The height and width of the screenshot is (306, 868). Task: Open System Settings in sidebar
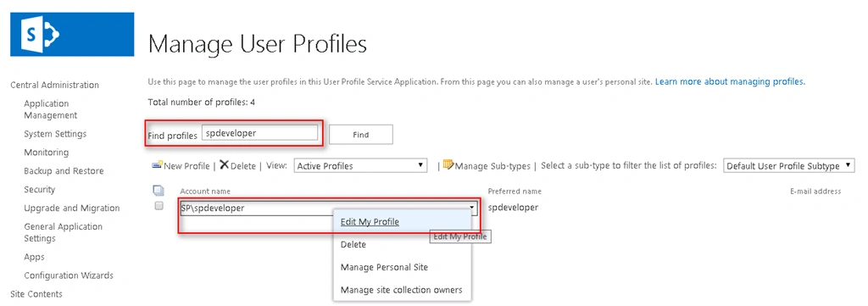tap(55, 134)
